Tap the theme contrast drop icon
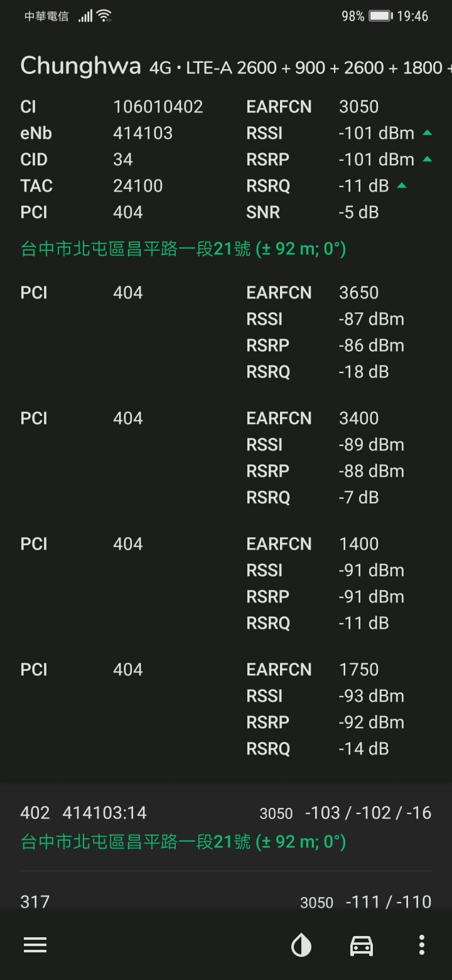Image resolution: width=452 pixels, height=980 pixels. (x=301, y=945)
